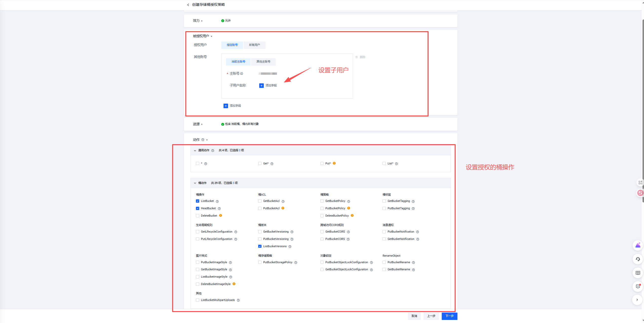The height and width of the screenshot is (323, 644).
Task: Click the 取消 button
Action: 414,316
